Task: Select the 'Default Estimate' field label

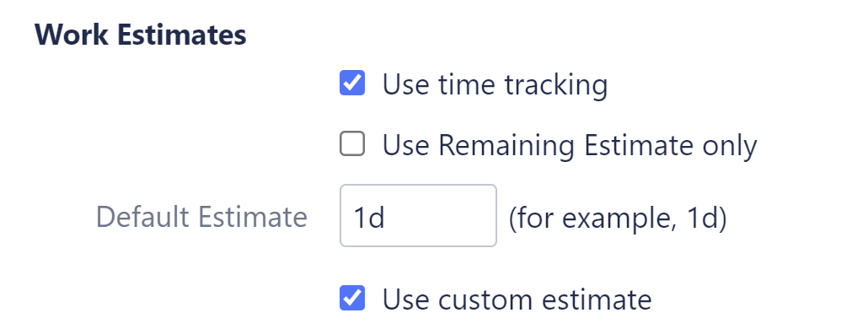Action: pos(201,217)
